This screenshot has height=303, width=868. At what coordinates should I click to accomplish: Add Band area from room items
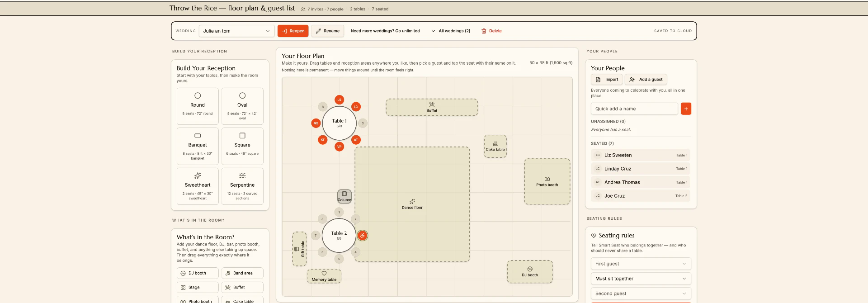click(242, 273)
